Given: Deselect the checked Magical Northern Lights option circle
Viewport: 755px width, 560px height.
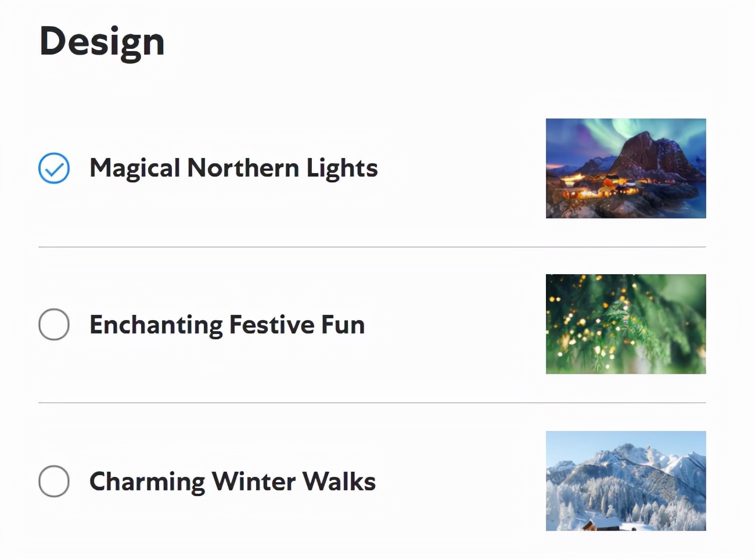Looking at the screenshot, I should click(x=54, y=168).
